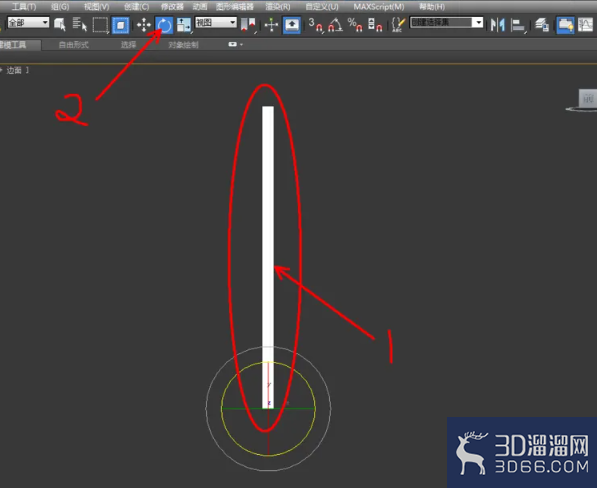Activate the Select and Scale tool
The height and width of the screenshot is (488, 597).
[184, 25]
